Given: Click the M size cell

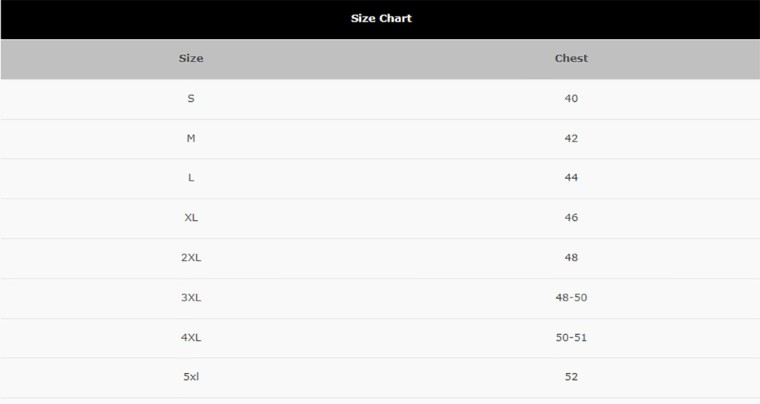Looking at the screenshot, I should click(x=191, y=139).
